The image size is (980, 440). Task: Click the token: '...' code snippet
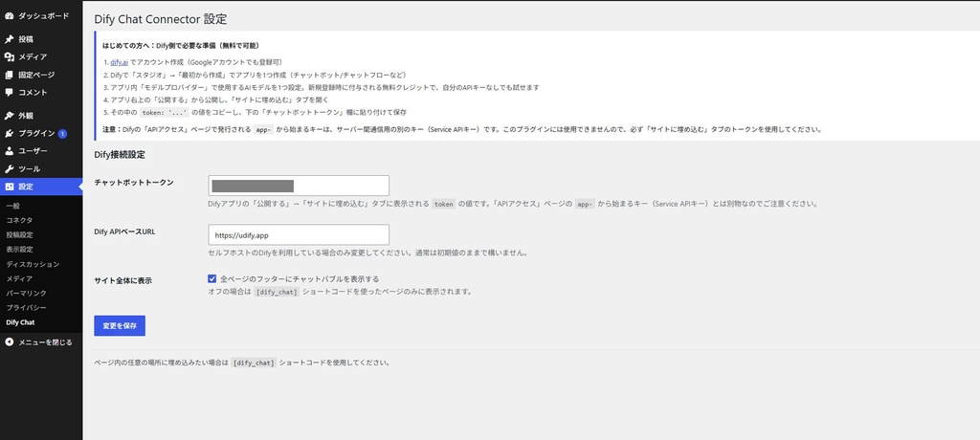point(164,113)
